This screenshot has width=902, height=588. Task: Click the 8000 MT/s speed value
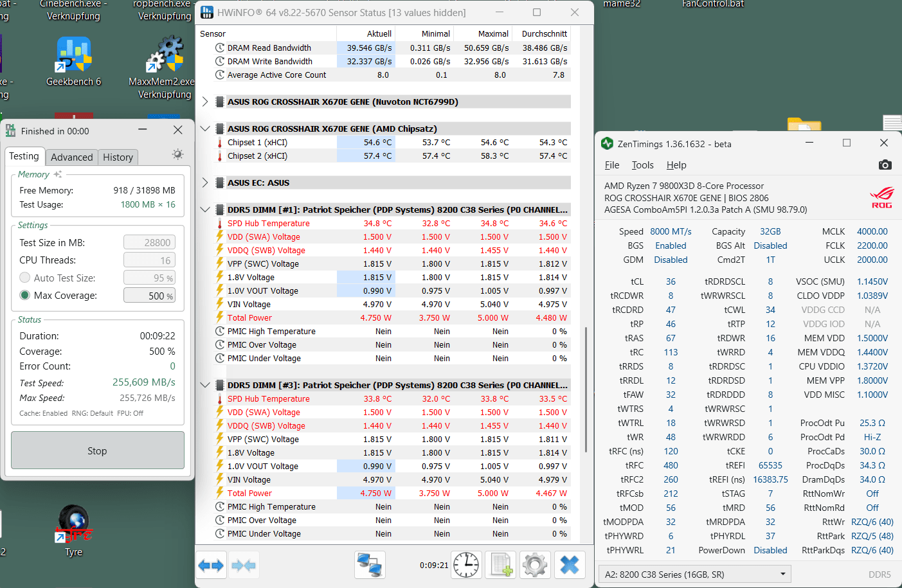(671, 231)
